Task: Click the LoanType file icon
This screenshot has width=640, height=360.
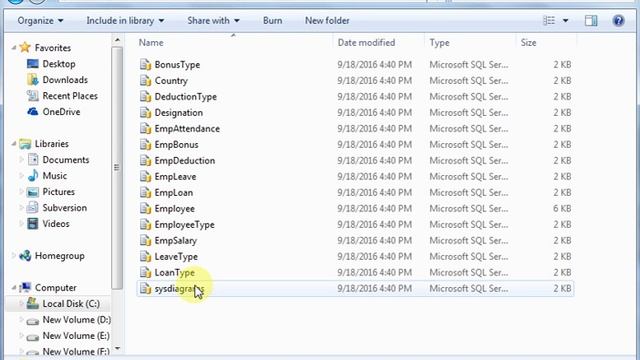Action: click(145, 272)
